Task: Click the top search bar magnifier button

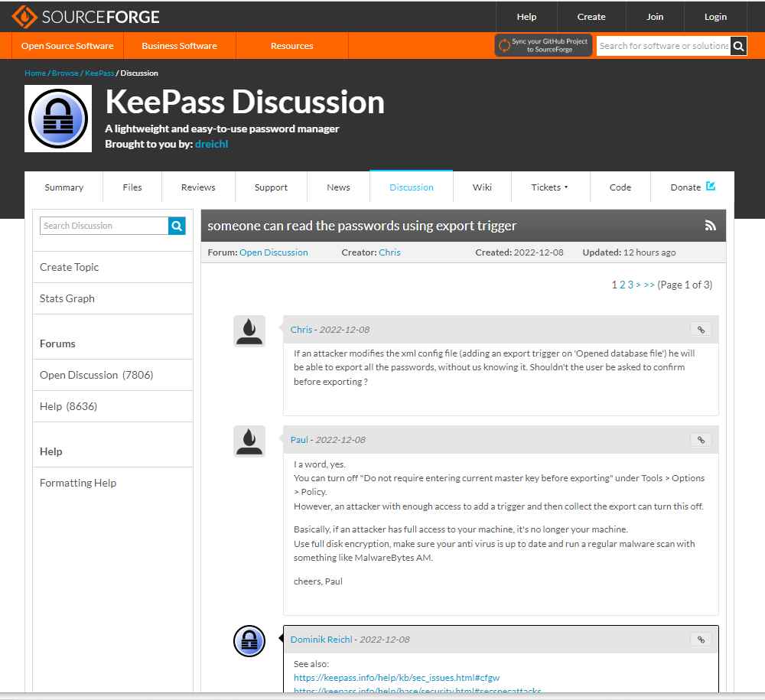Action: coord(738,46)
